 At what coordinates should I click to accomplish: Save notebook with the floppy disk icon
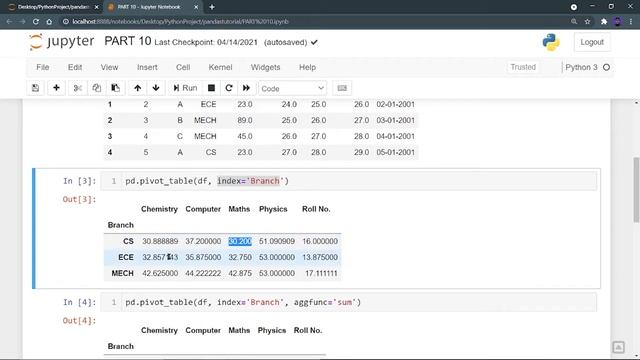click(36, 88)
